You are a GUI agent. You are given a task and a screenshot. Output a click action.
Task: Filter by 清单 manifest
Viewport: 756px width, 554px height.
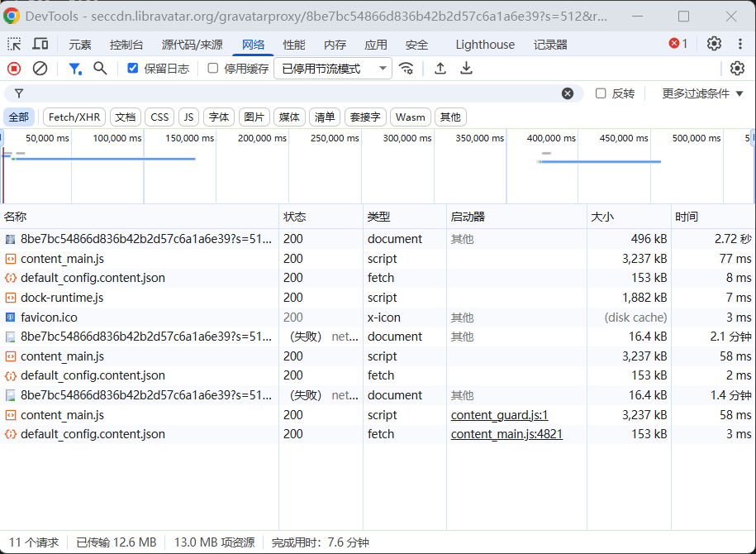(x=325, y=117)
